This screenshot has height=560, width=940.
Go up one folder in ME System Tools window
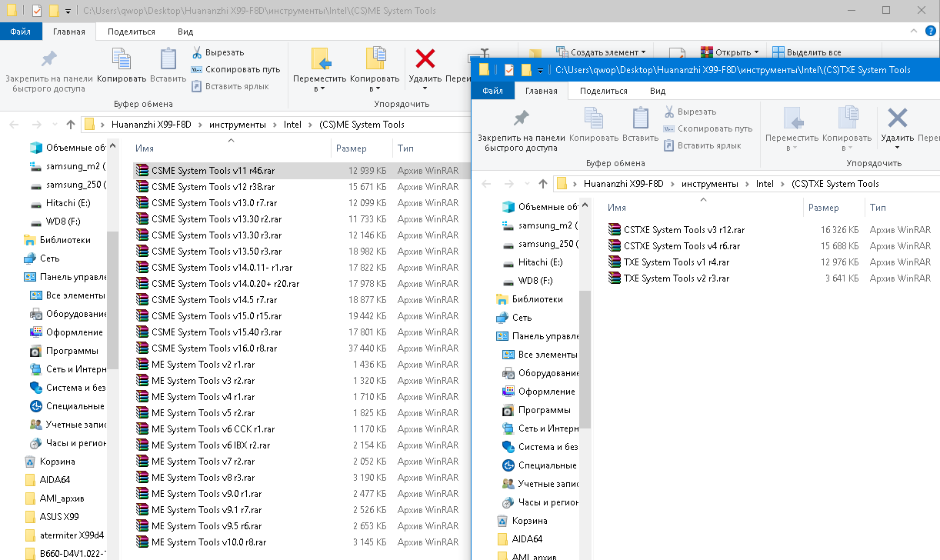pyautogui.click(x=71, y=124)
